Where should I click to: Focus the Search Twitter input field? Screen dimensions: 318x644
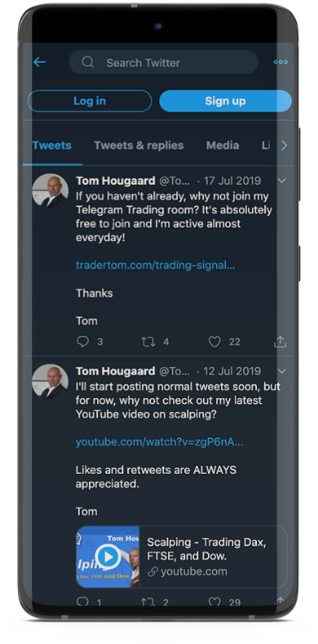163,63
